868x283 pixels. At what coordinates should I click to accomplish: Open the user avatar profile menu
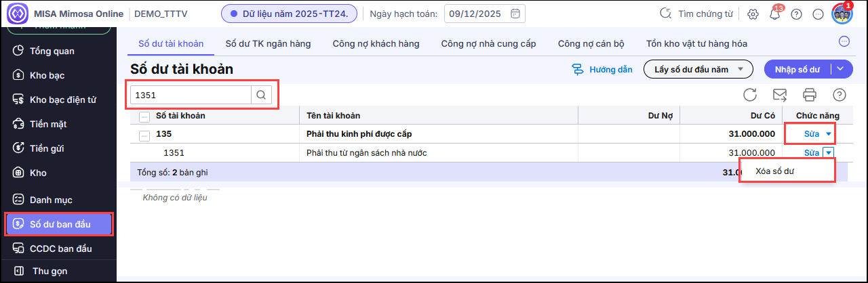[x=842, y=14]
